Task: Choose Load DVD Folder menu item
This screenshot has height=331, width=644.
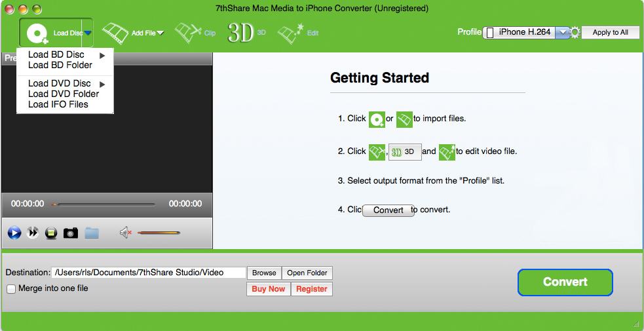Action: point(64,94)
